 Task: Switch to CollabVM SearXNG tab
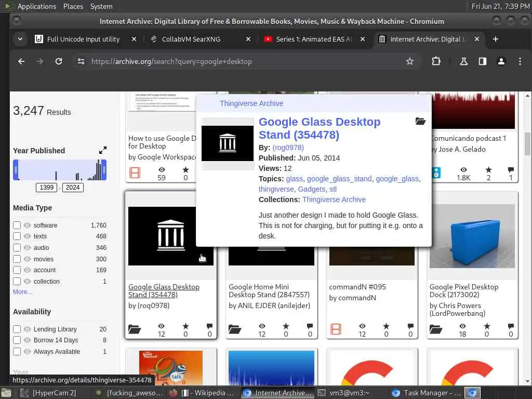pos(191,39)
